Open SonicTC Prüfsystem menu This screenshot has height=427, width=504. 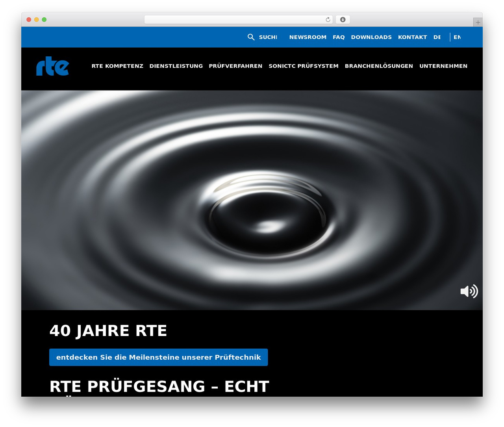click(304, 66)
